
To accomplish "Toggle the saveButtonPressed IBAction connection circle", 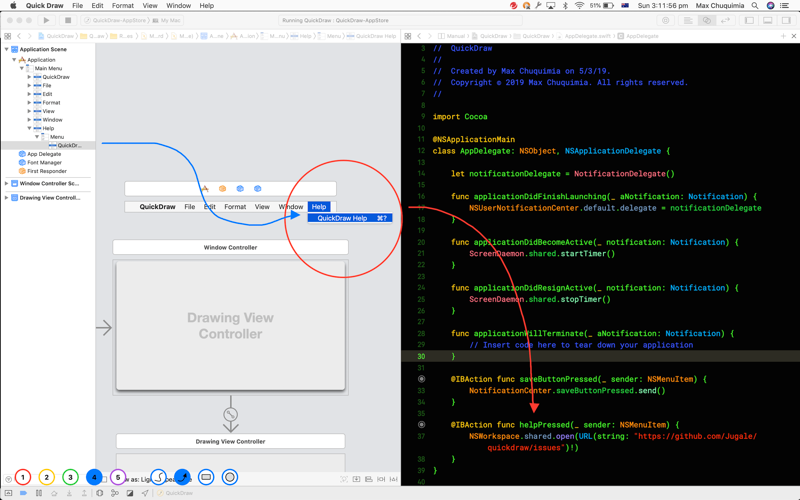I will (x=421, y=379).
